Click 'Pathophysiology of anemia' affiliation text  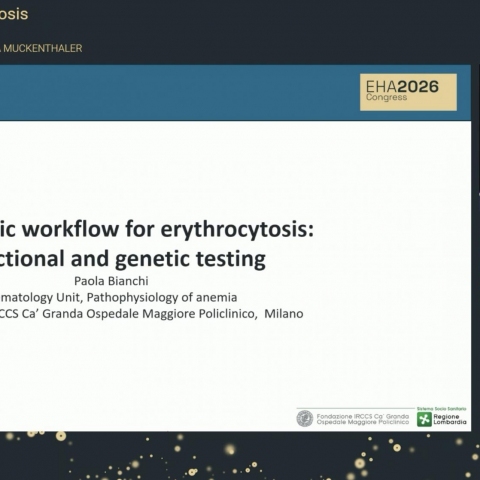(x=162, y=297)
